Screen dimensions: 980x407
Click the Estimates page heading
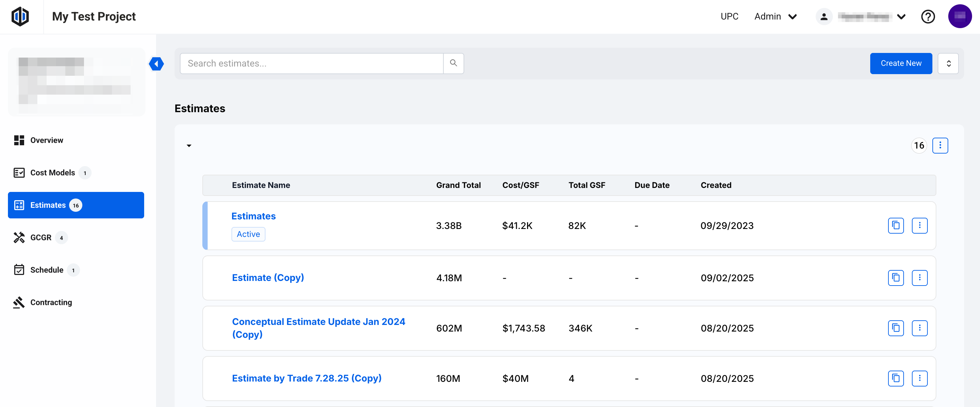[x=200, y=109]
